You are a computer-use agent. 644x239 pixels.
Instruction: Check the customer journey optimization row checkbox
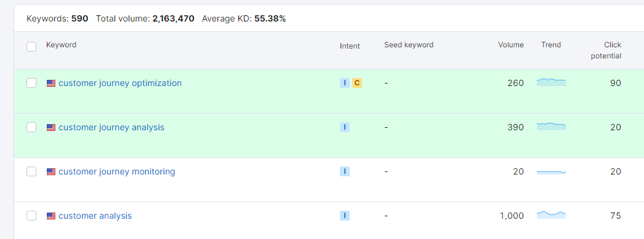[x=31, y=83]
